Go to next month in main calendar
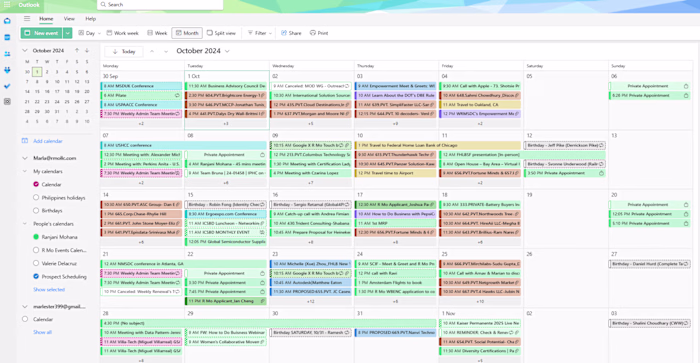The width and height of the screenshot is (700, 363). pos(166,51)
